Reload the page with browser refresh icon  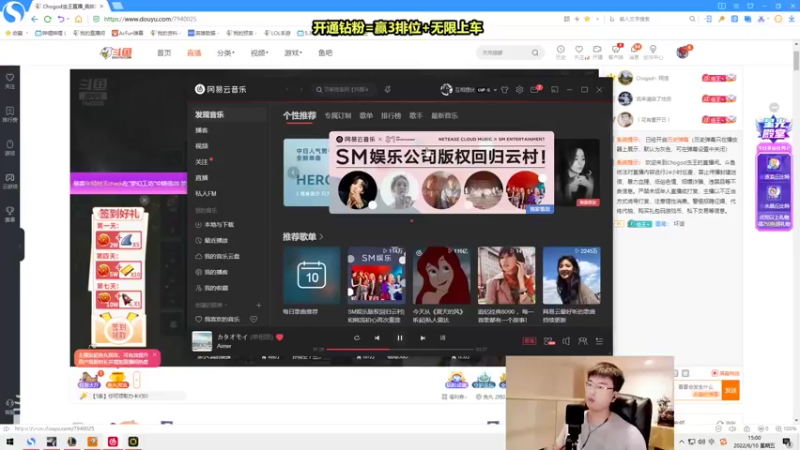click(47, 19)
